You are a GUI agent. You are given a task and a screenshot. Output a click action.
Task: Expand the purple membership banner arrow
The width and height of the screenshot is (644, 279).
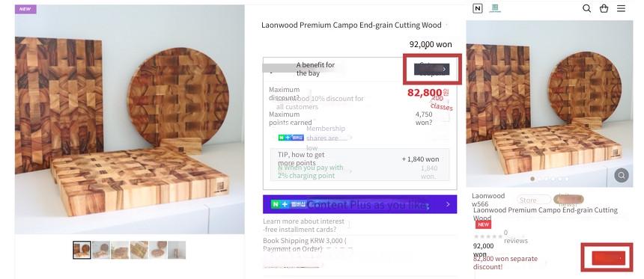click(448, 204)
